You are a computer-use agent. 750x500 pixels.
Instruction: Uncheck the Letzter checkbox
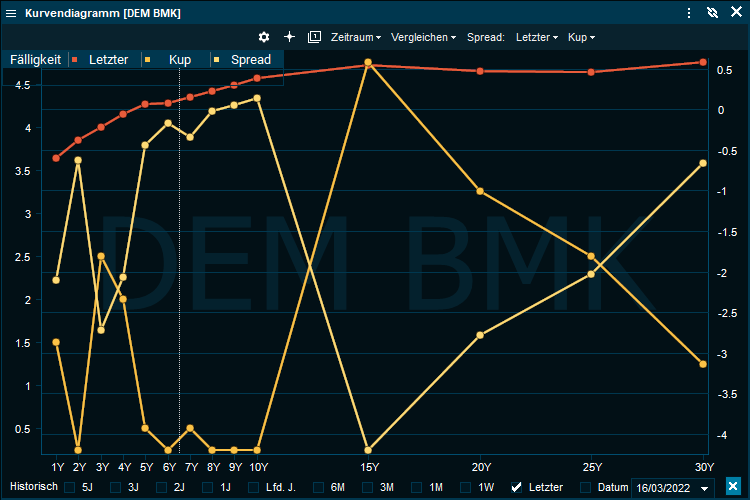[517, 487]
